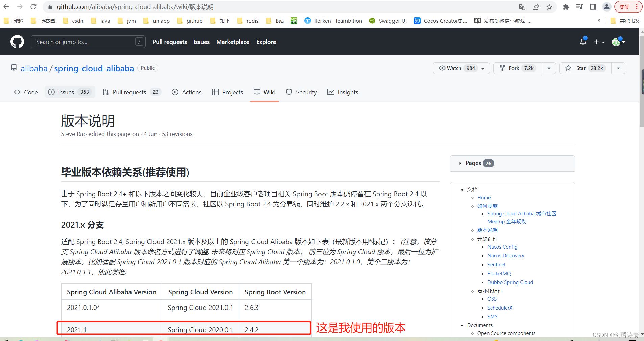The image size is (644, 341).
Task: Open the csdn bookmark folder
Action: tap(73, 21)
